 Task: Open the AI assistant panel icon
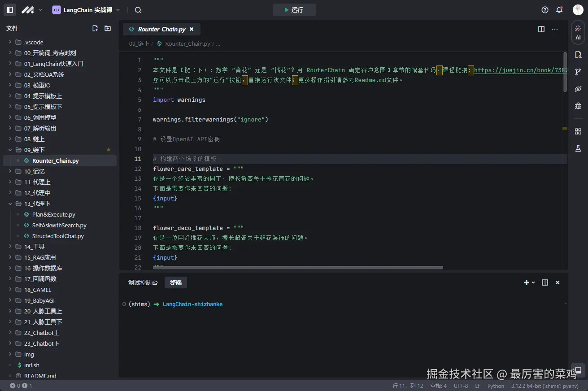578,32
